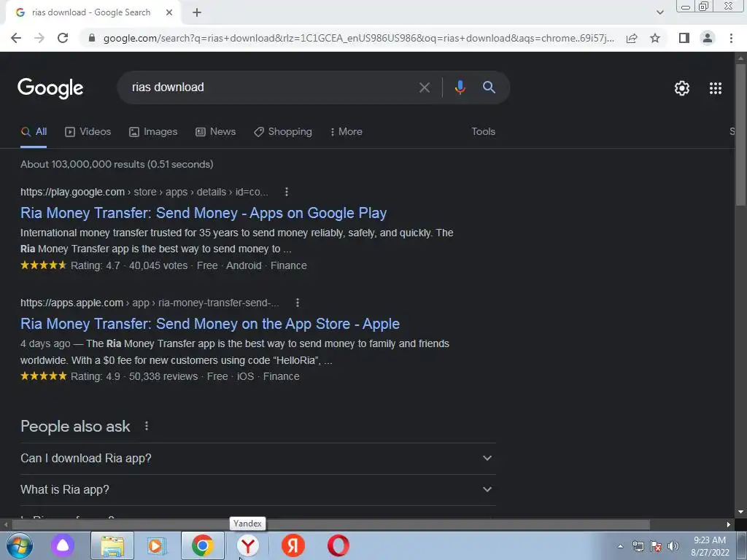Open Ria Money Transfer App Store link
The width and height of the screenshot is (747, 560).
pyautogui.click(x=210, y=324)
